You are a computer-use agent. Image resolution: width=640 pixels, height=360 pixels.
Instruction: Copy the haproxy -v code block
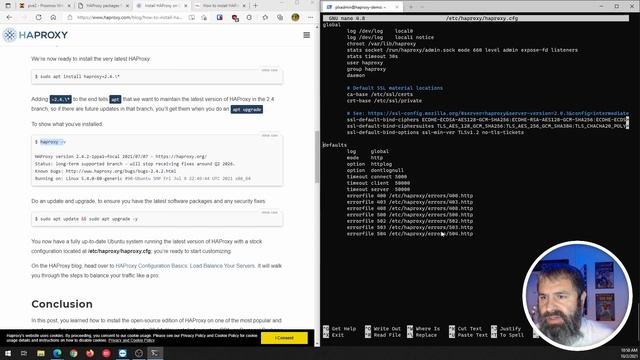coord(269,136)
